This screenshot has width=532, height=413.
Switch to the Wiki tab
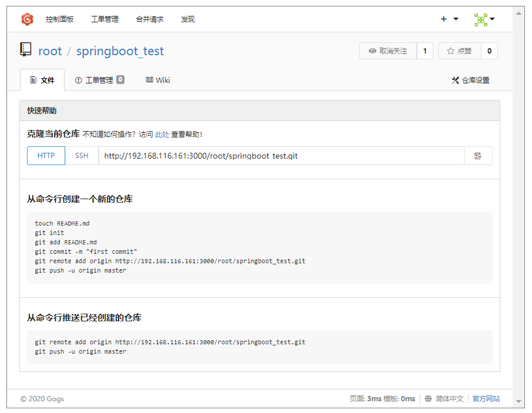tap(157, 80)
